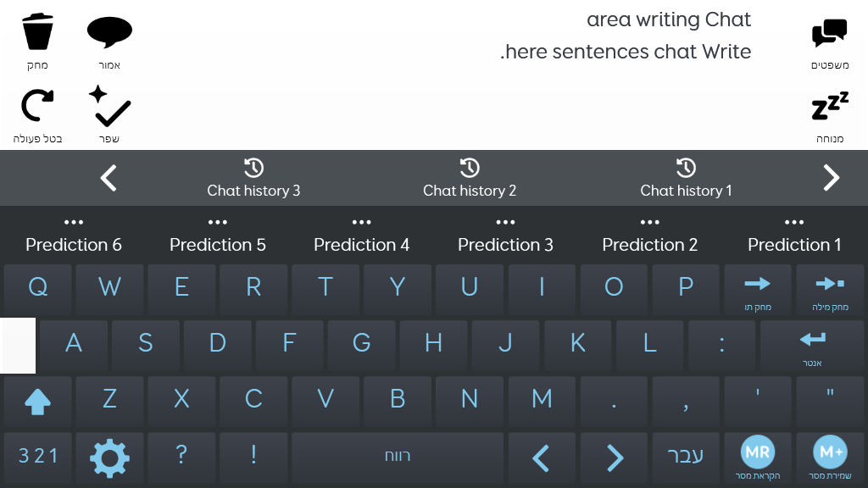Expand options dots above Prediction 3

[505, 223]
